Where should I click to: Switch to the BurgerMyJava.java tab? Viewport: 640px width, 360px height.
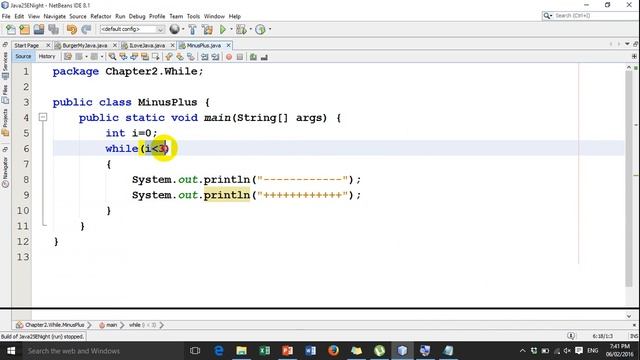click(85, 45)
